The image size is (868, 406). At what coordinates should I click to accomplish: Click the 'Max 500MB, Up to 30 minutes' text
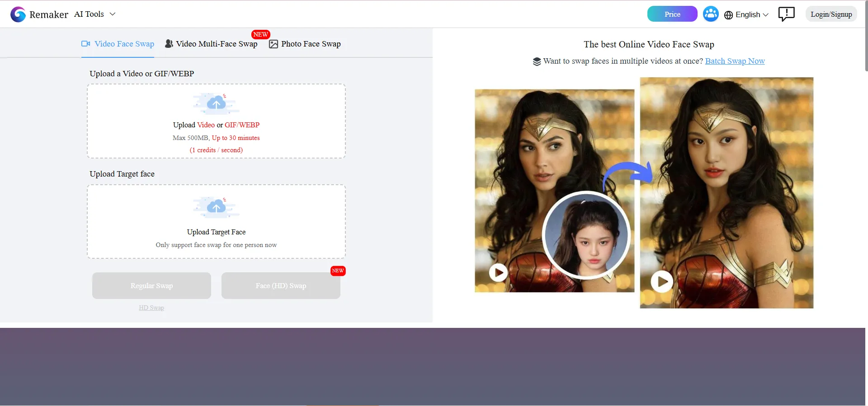pos(216,138)
